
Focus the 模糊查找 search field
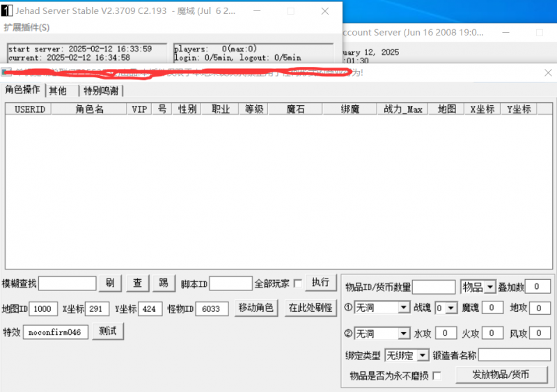(x=67, y=283)
